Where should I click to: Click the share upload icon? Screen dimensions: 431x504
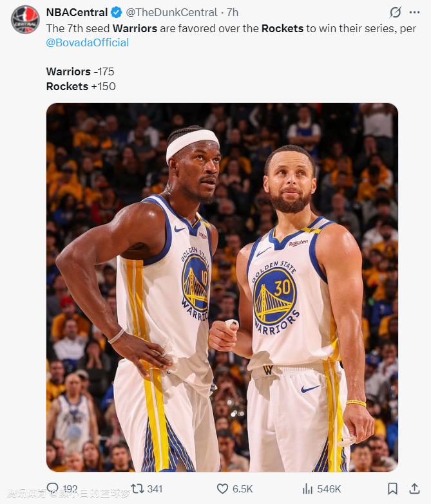(x=415, y=489)
